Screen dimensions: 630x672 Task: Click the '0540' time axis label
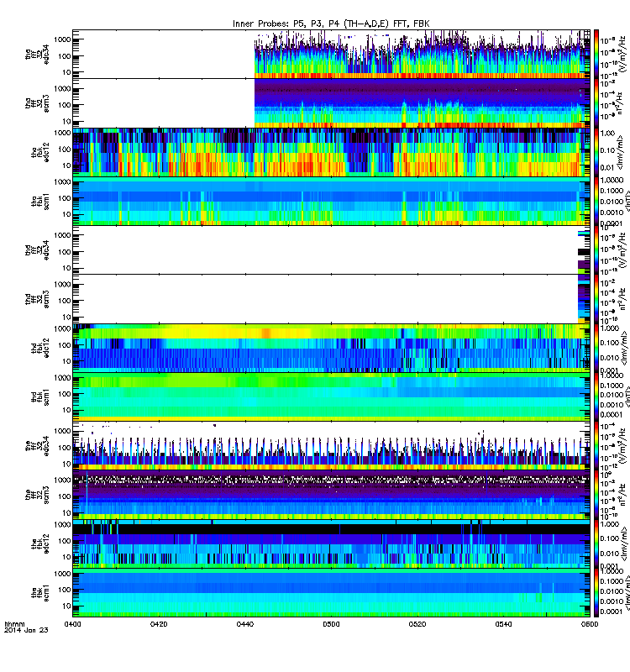(503, 624)
